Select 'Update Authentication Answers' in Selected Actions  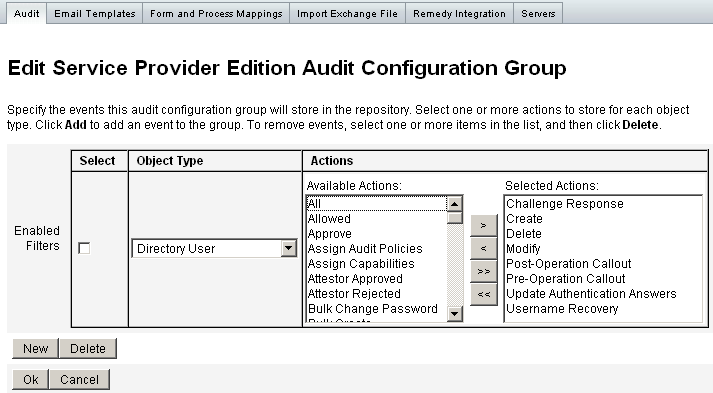point(603,294)
